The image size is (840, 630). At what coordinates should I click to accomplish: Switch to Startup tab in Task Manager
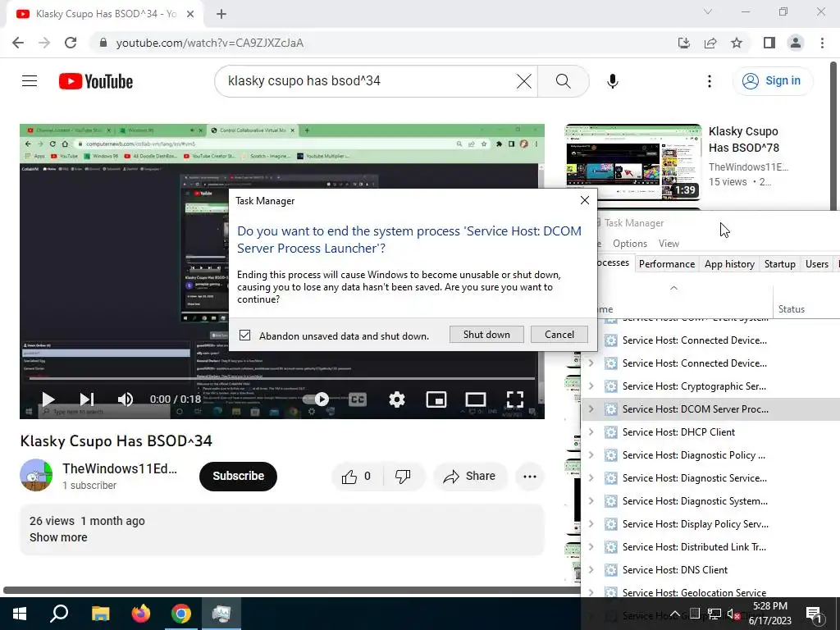(779, 264)
